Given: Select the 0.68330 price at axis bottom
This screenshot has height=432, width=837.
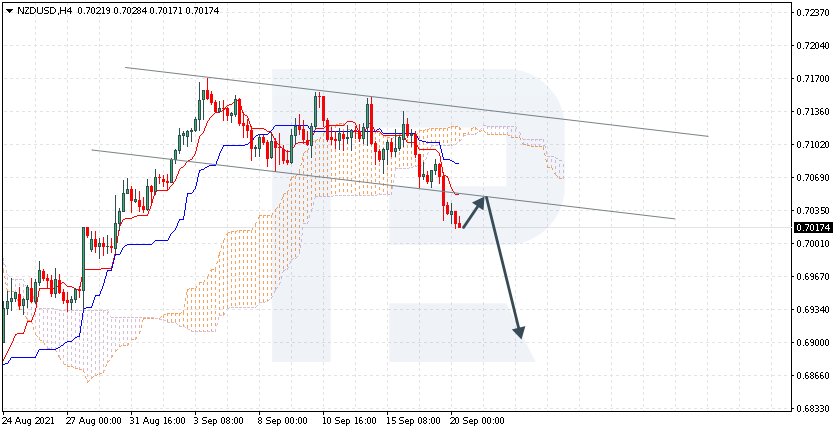Looking at the screenshot, I should pos(811,408).
